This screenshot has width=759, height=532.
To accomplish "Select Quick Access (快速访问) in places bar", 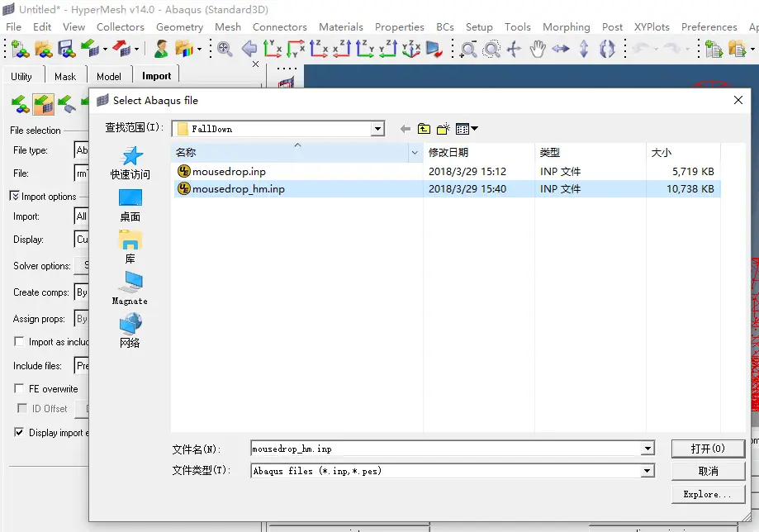I will coord(130,164).
